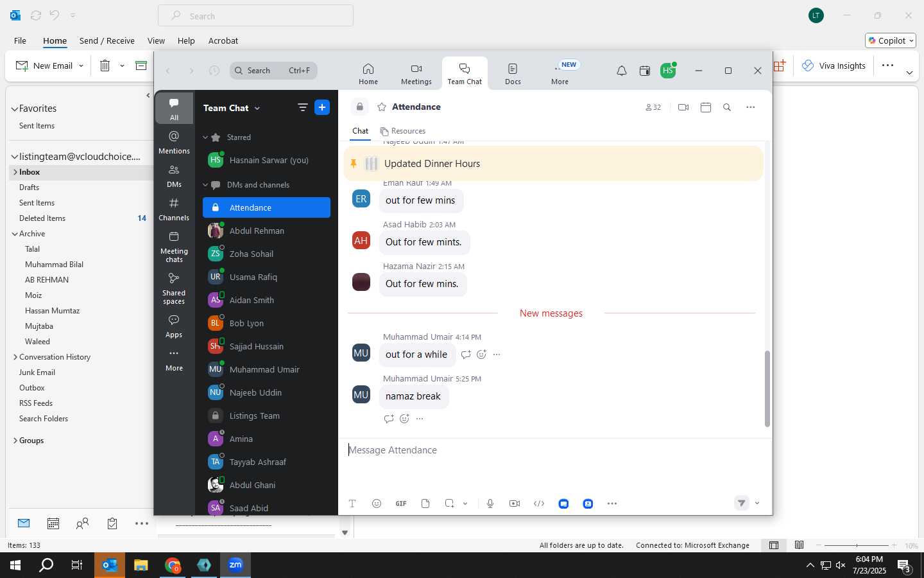Open Attendance channel more options
Image resolution: width=924 pixels, height=578 pixels.
(x=751, y=107)
